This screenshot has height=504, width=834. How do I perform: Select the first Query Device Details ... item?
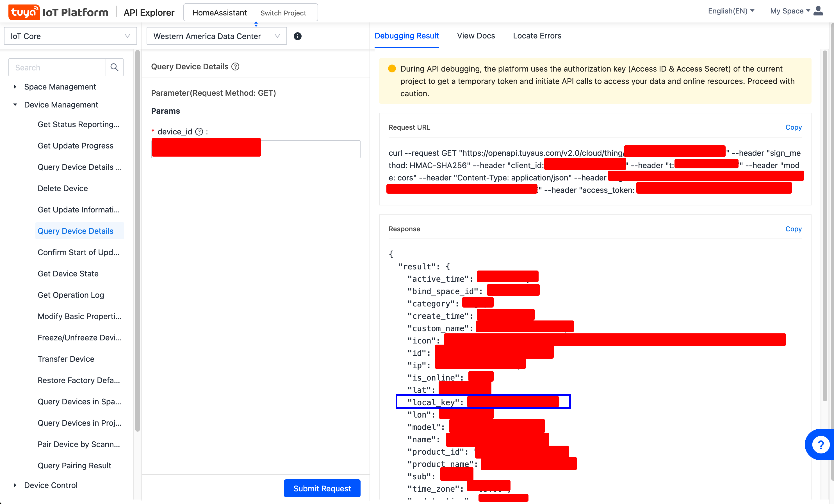pos(79,167)
